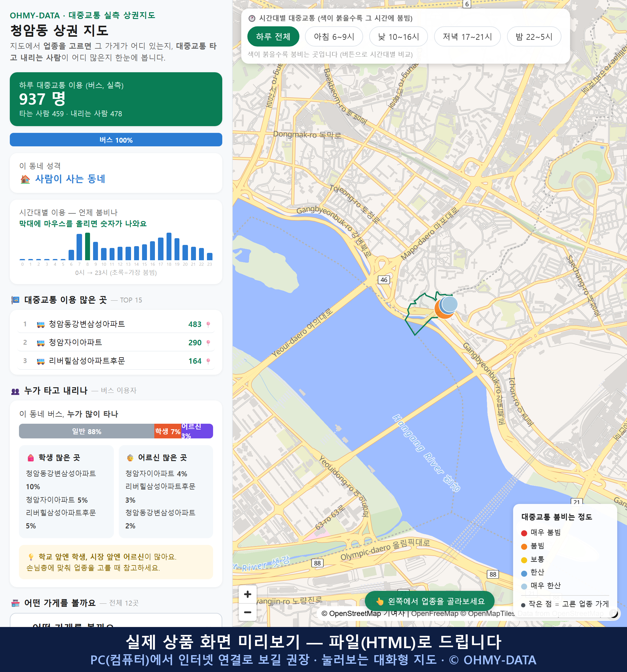The image size is (627, 672).
Task: Click the 164 ridership count
Action: pyautogui.click(x=195, y=361)
